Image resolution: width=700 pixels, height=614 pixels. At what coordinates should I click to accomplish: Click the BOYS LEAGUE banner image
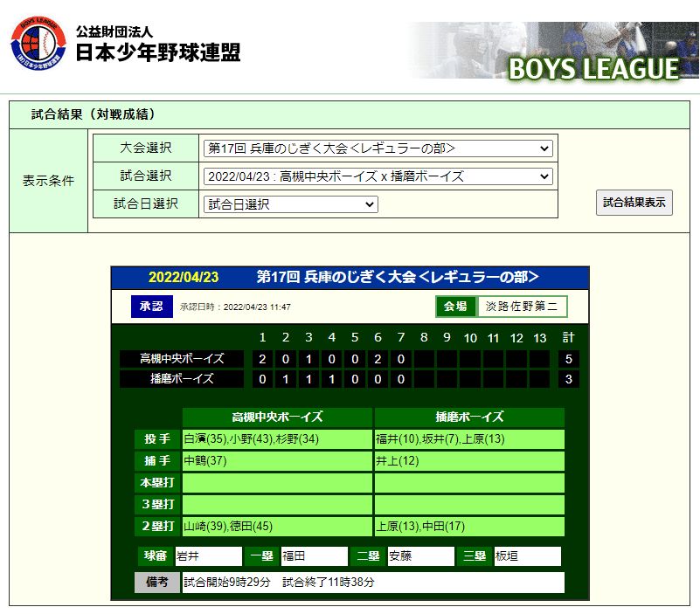coord(553,51)
